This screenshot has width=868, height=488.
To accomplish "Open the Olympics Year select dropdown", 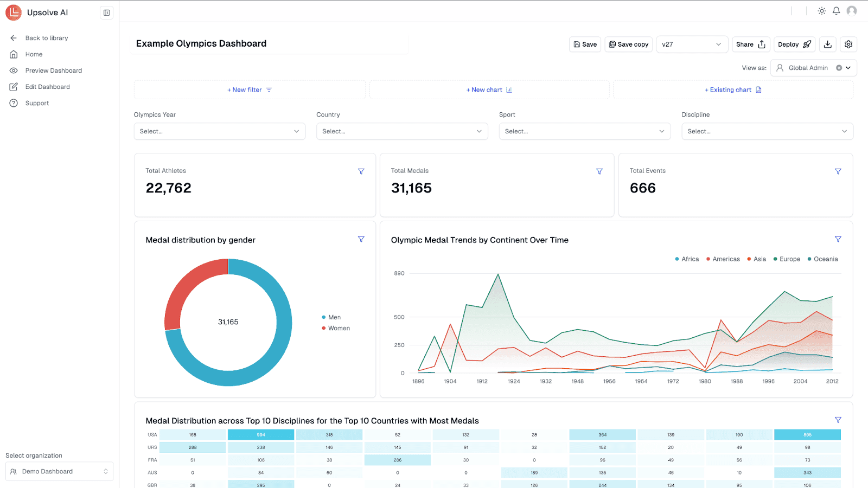I will pos(219,131).
